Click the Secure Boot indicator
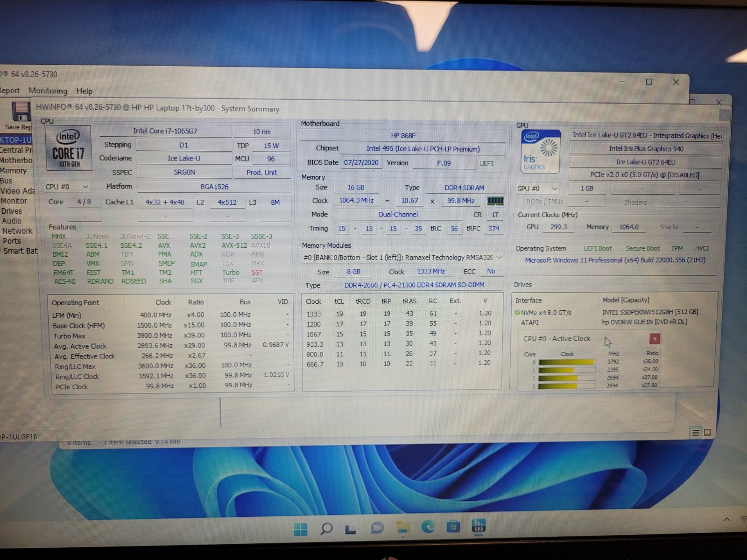This screenshot has width=747, height=560. (643, 249)
